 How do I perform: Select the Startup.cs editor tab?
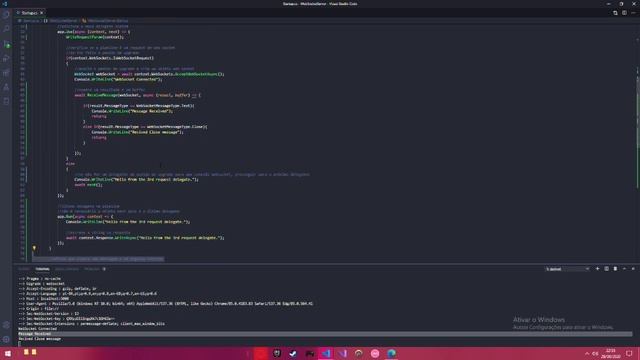tap(29, 13)
